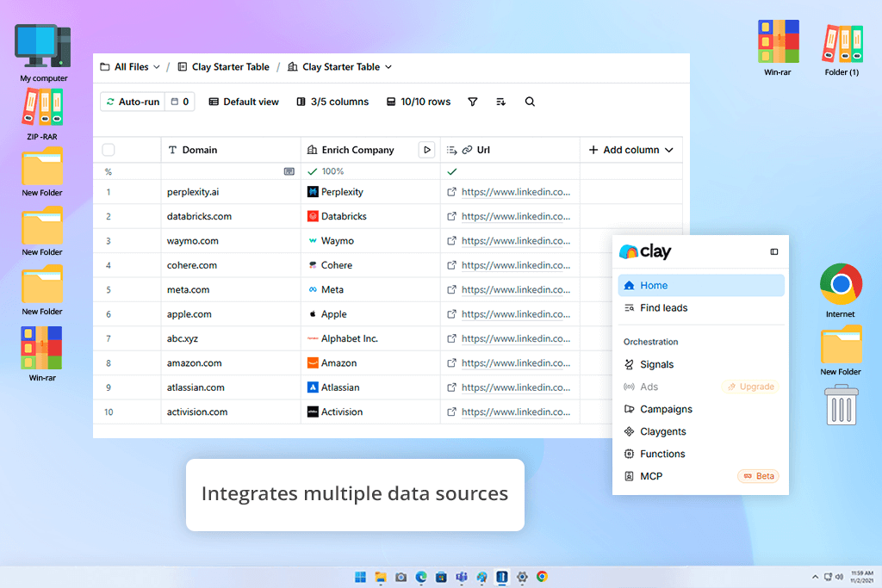The image size is (882, 588).
Task: Select the cohere.com domain cell
Action: point(231,265)
